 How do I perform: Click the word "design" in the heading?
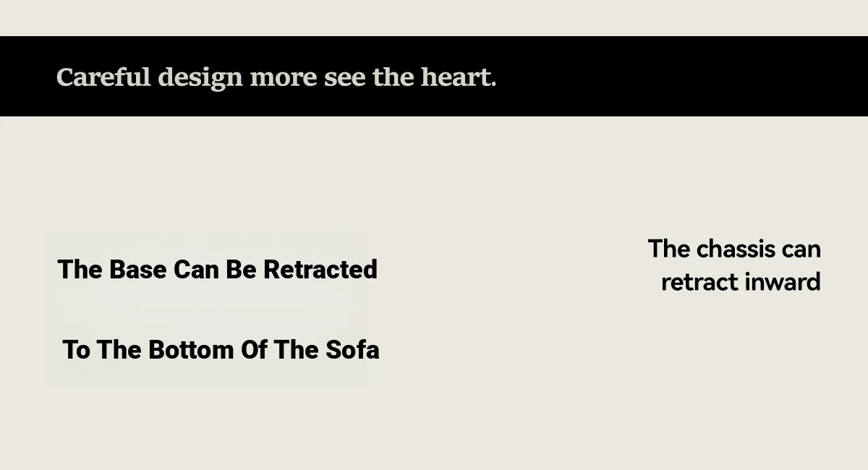point(200,78)
